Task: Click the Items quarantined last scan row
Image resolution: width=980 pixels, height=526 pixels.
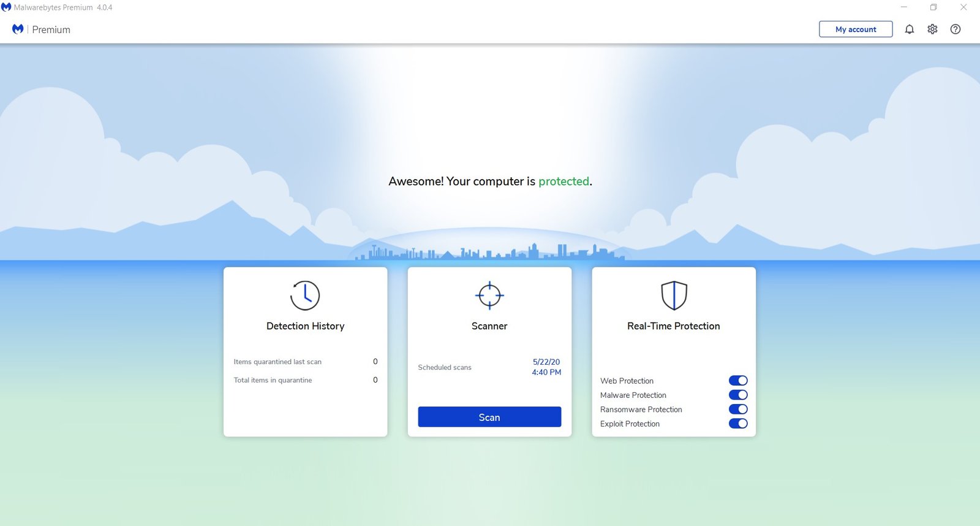Action: (x=277, y=362)
